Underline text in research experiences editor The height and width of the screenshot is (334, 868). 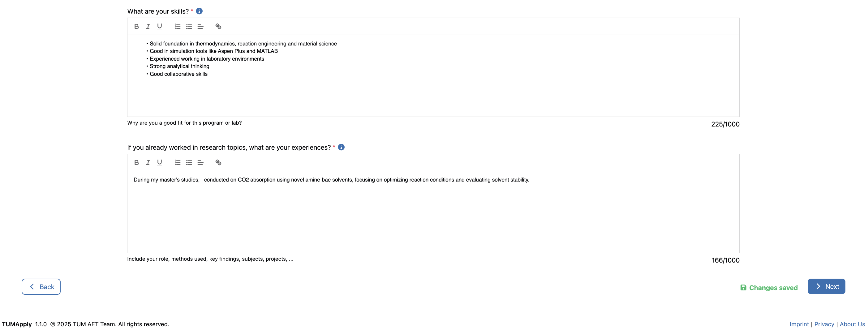point(159,162)
